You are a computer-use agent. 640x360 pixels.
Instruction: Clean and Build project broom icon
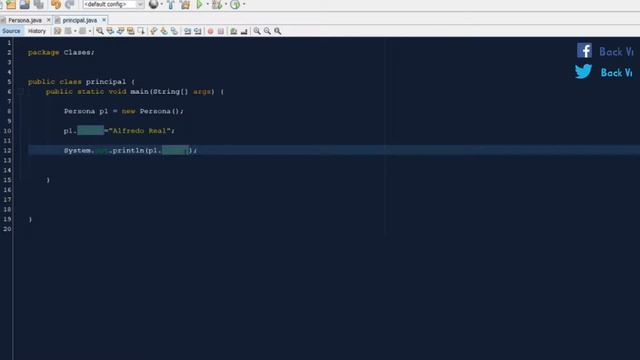coord(185,4)
